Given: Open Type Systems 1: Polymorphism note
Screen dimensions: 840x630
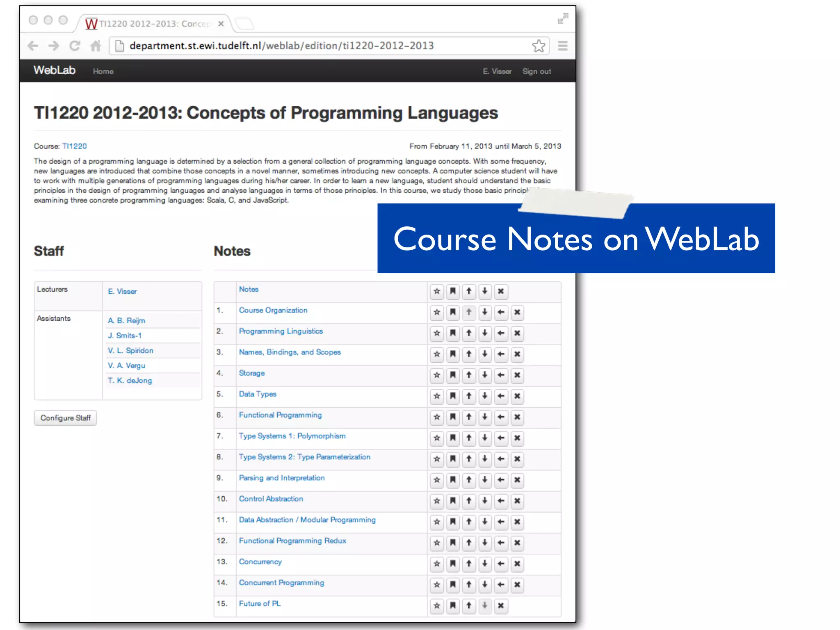Looking at the screenshot, I should pos(292,436).
